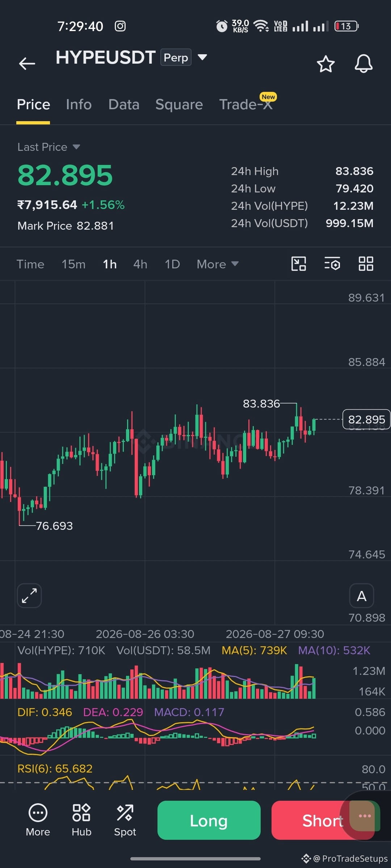
Task: Select the 1D chart interval
Action: click(172, 264)
